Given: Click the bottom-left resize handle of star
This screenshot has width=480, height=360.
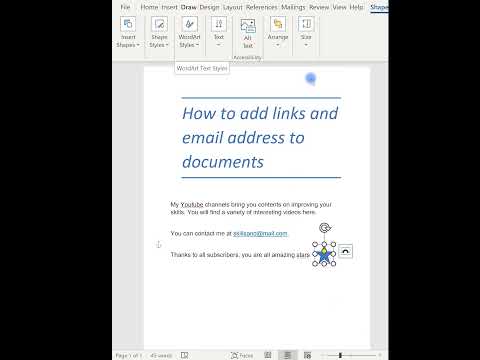Looking at the screenshot, I should (x=315, y=264).
